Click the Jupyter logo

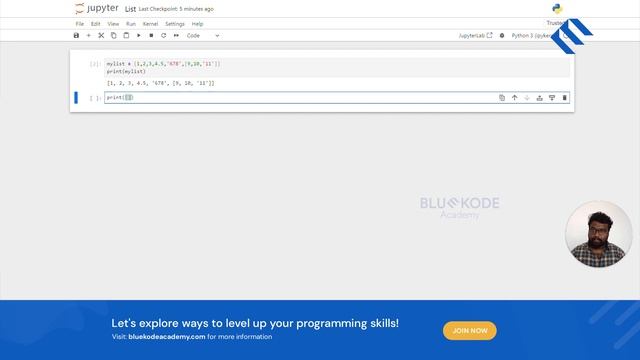point(97,8)
